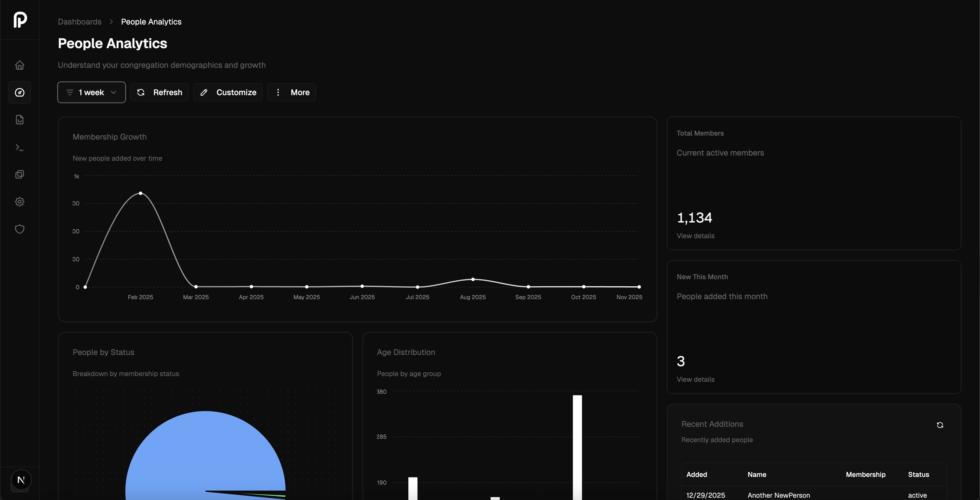980x500 pixels.
Task: Open the user avatar at bottom left
Action: (x=21, y=480)
